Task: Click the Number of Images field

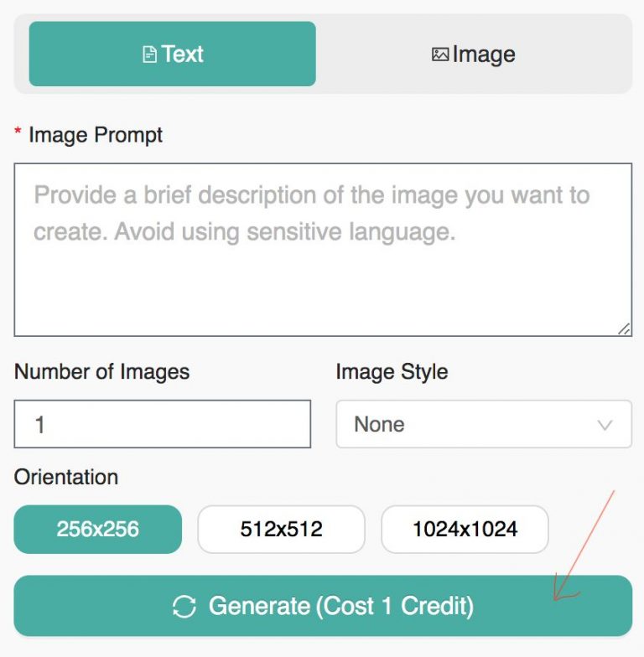Action: (x=163, y=424)
